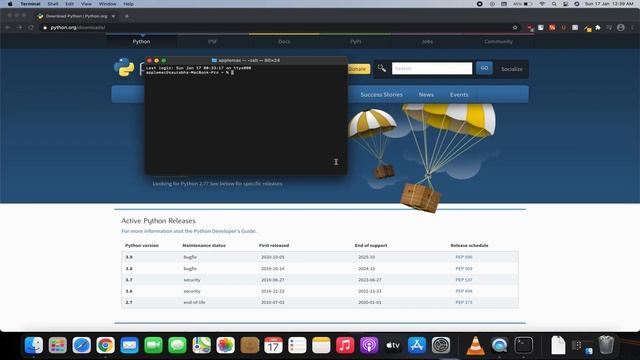Open Chrome profile avatar icon
Screen dimensions: 640x360
pyautogui.click(x=621, y=27)
